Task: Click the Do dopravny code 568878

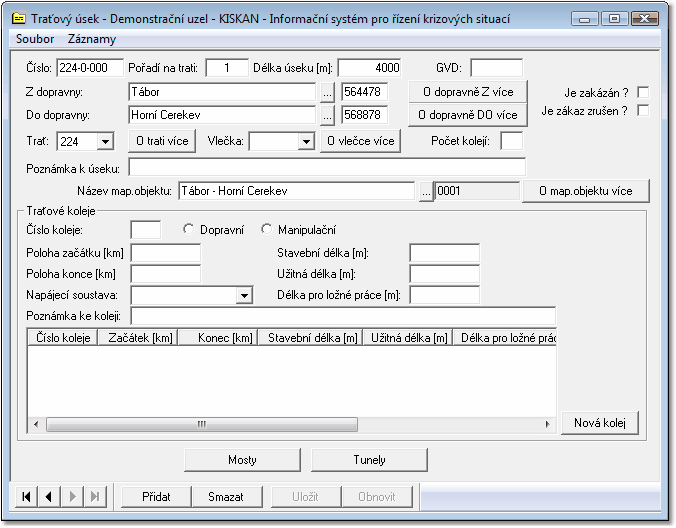Action: point(364,115)
